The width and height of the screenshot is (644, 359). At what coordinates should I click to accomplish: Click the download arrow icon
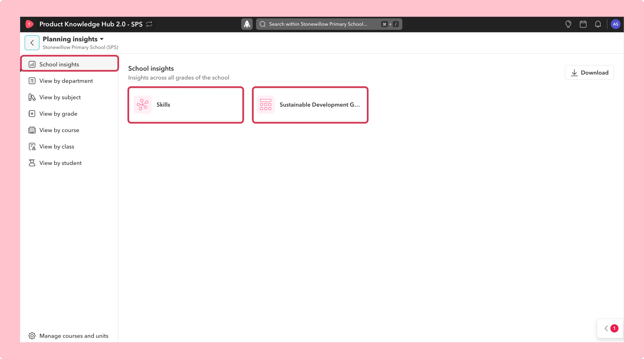click(x=574, y=73)
